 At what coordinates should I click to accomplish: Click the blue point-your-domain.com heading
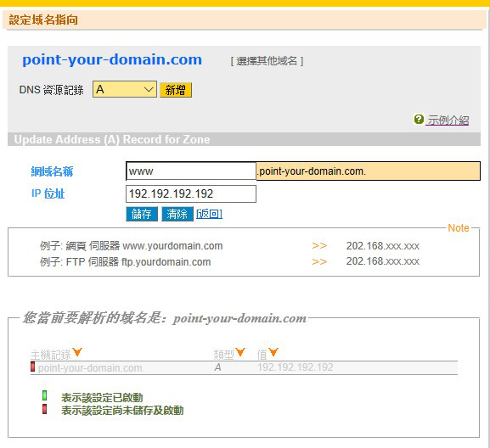pyautogui.click(x=112, y=59)
